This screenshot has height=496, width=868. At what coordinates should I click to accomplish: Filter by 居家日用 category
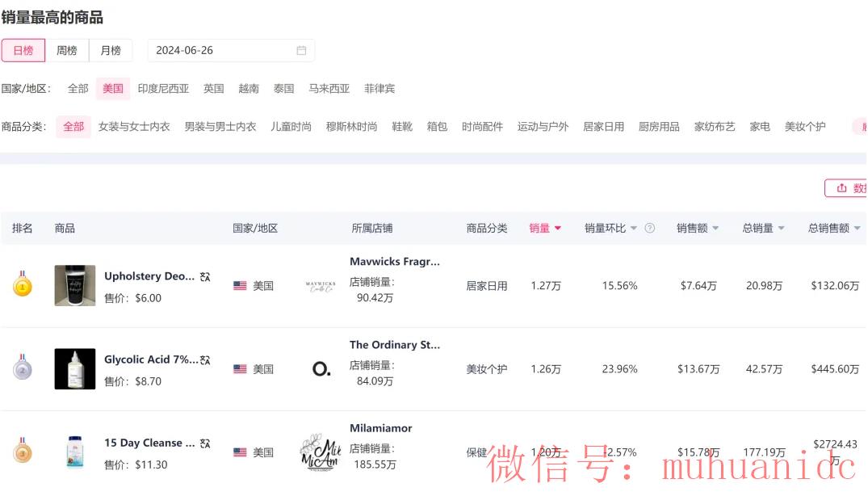point(604,127)
